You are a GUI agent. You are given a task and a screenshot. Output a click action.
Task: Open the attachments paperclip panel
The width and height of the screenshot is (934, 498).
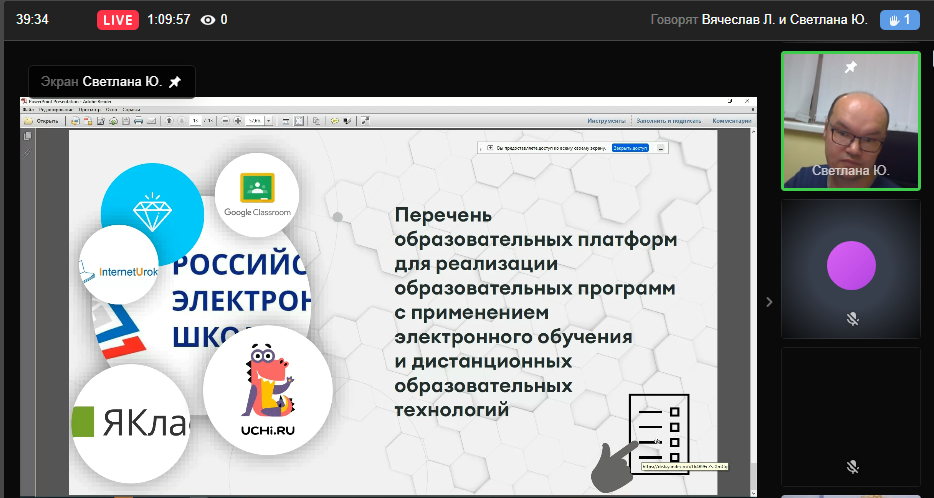27,152
